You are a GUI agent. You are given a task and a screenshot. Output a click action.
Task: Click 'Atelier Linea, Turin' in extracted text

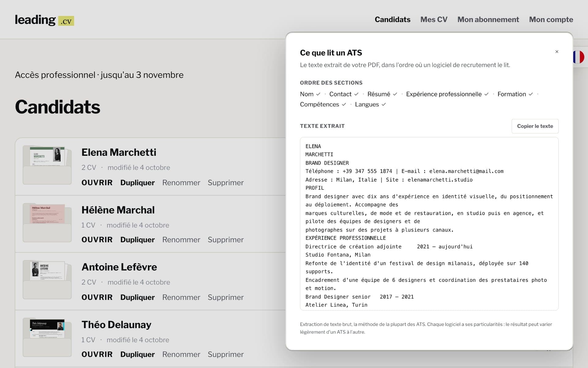[x=336, y=305]
